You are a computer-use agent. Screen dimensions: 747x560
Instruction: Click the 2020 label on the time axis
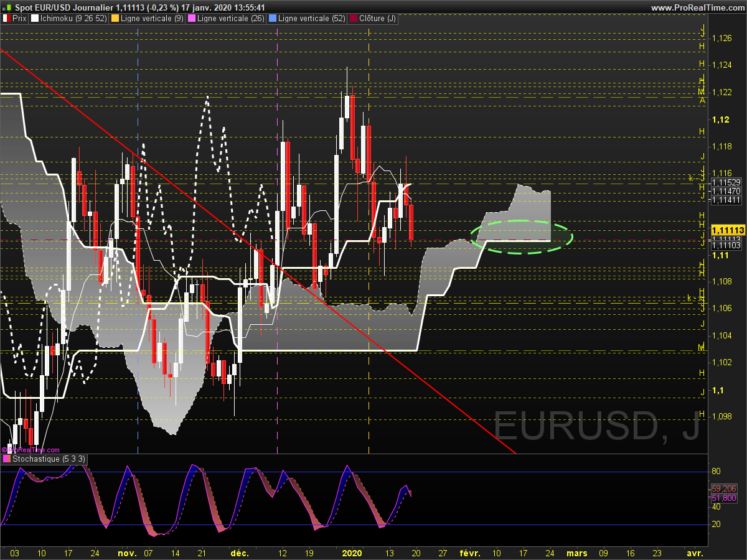tap(352, 553)
